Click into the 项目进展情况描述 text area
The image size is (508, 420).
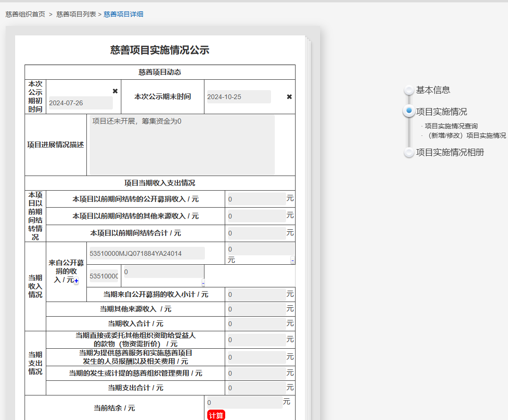click(182, 145)
